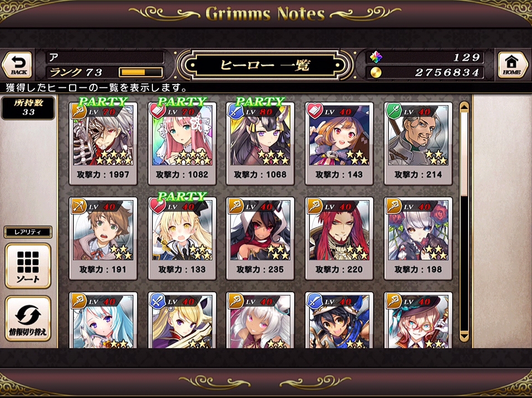Select the red-haired hero with attack 220
This screenshot has height=398, width=532.
tap(339, 238)
